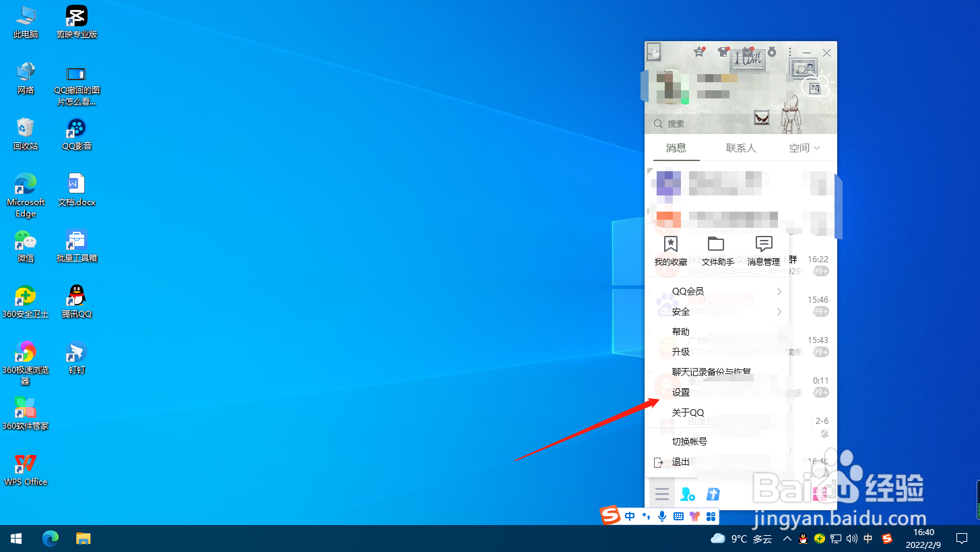
Task: Click the taskbar weather 9°C 多云 widget
Action: (x=742, y=539)
